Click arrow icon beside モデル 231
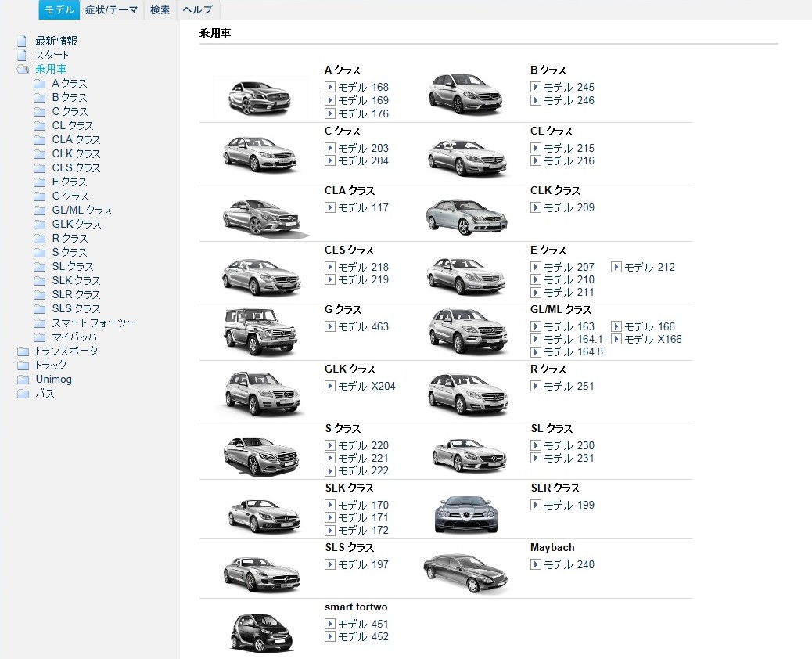The image size is (812, 659). (535, 458)
